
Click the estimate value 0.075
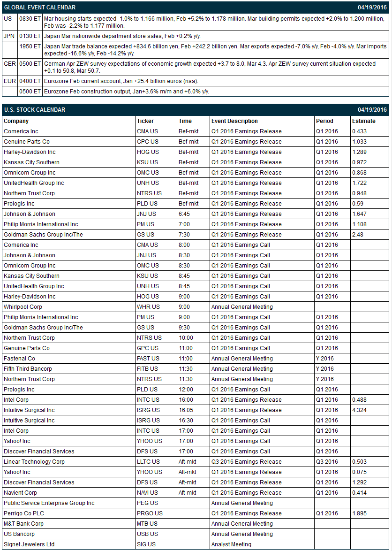[359, 472]
